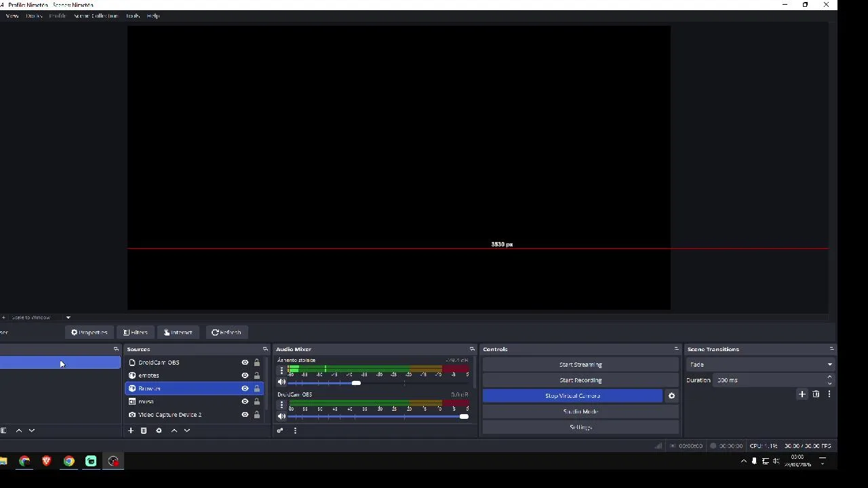
Task: Move the selected source down
Action: (187, 430)
